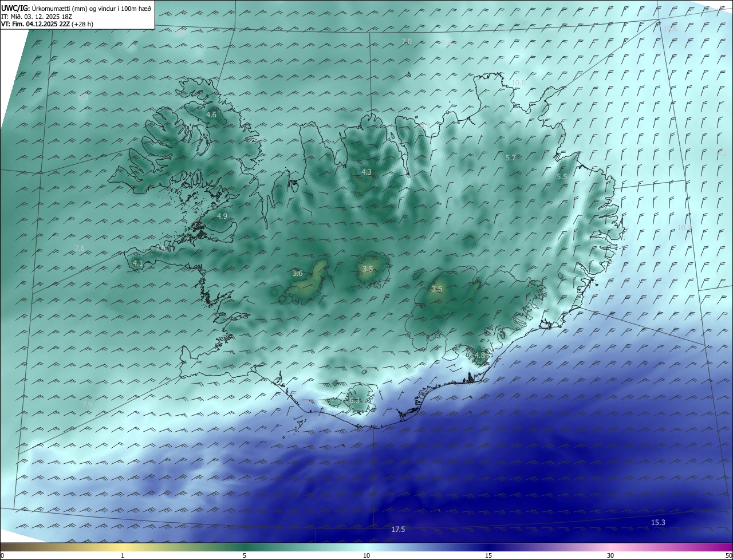The height and width of the screenshot is (560, 733).
Task: Click the 3.5 value on the central glacier
Action: click(368, 269)
